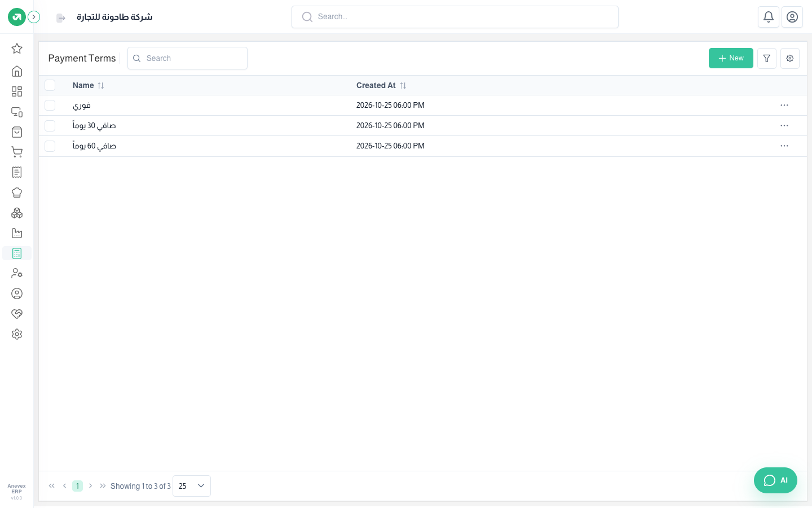Open user profile menu in header
The image size is (812, 508).
coord(792,17)
